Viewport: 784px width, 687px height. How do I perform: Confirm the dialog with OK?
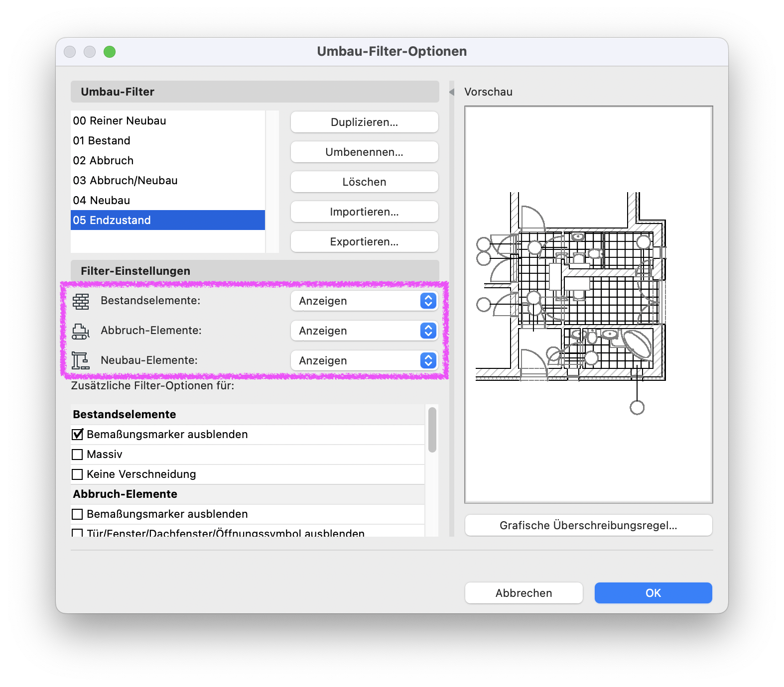coord(653,593)
